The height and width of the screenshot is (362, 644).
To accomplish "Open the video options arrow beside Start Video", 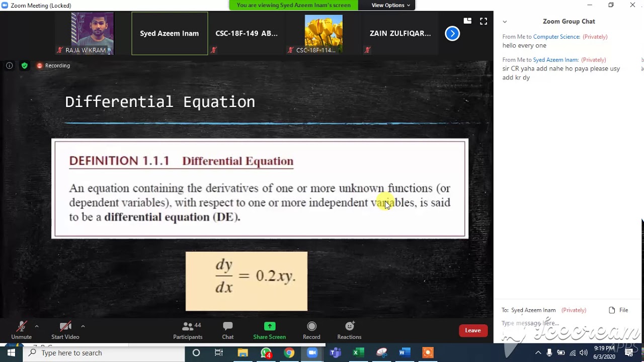I will [x=83, y=326].
